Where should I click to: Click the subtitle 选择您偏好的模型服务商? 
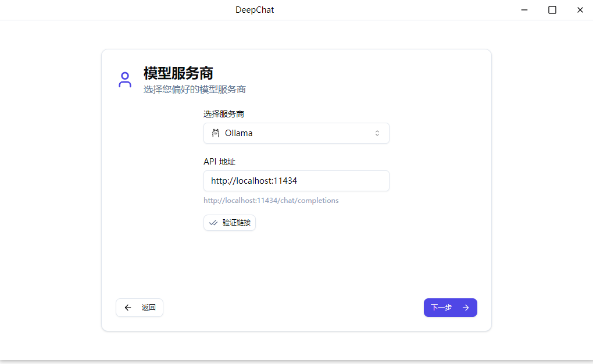[x=194, y=89]
